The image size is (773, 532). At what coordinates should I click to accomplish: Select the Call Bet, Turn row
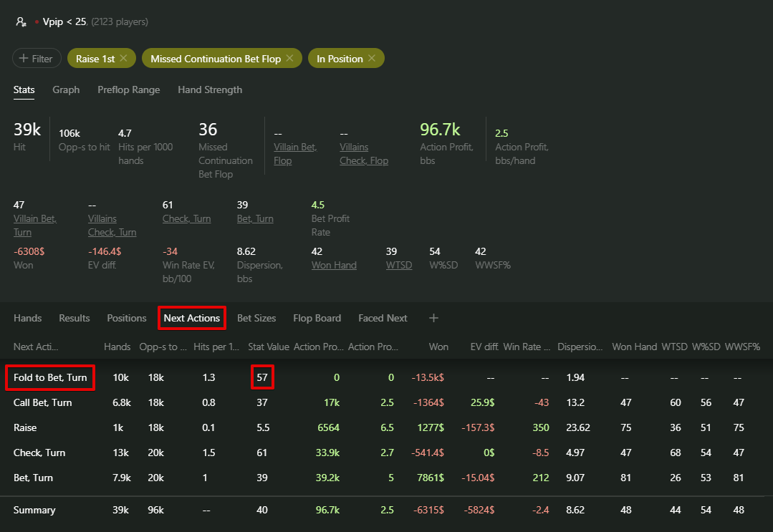point(43,402)
